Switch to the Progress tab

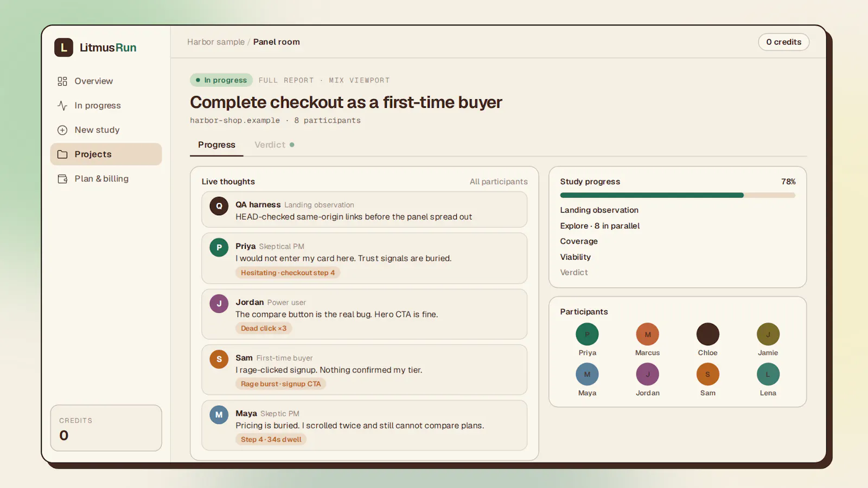(216, 145)
